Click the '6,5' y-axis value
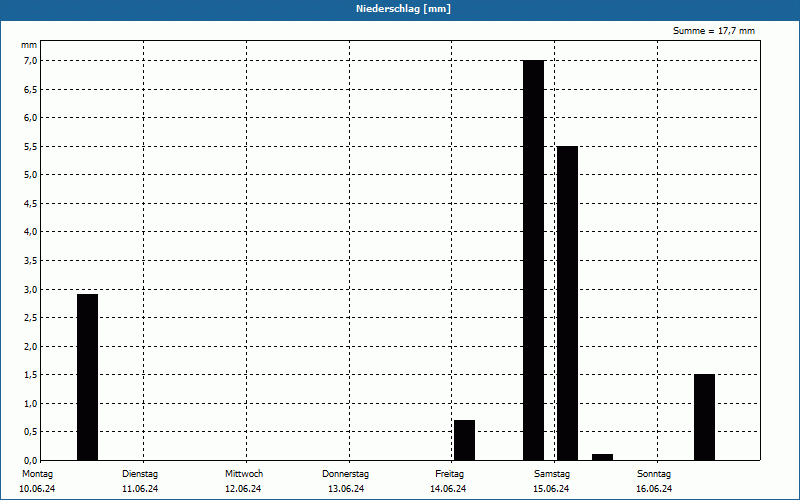800x500 pixels. (31, 89)
